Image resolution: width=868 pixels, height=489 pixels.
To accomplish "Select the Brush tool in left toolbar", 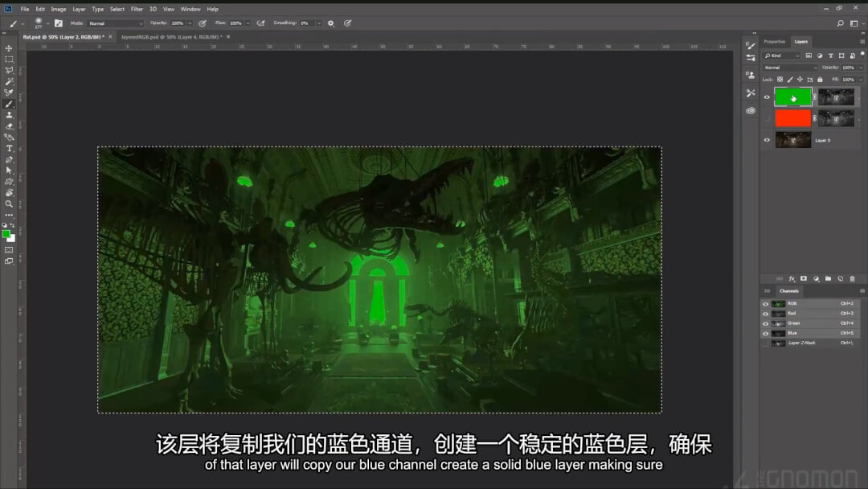I will 9,104.
